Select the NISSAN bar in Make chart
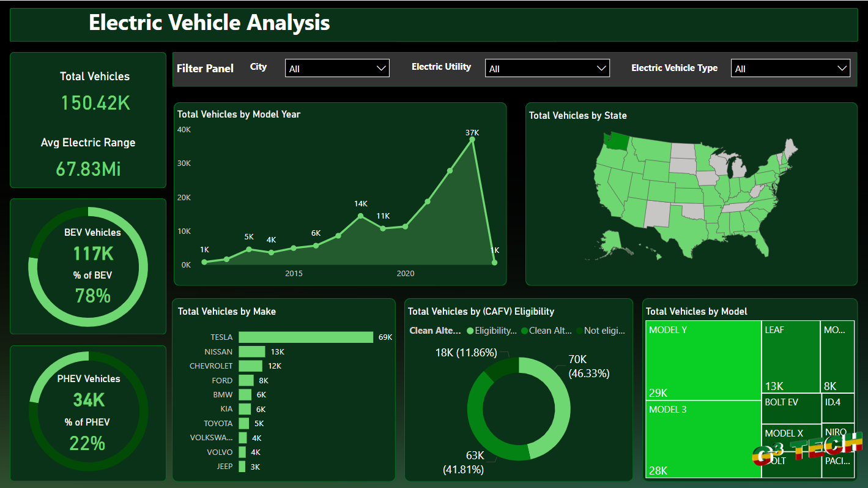Screen dimensions: 868x488 [x=252, y=351]
